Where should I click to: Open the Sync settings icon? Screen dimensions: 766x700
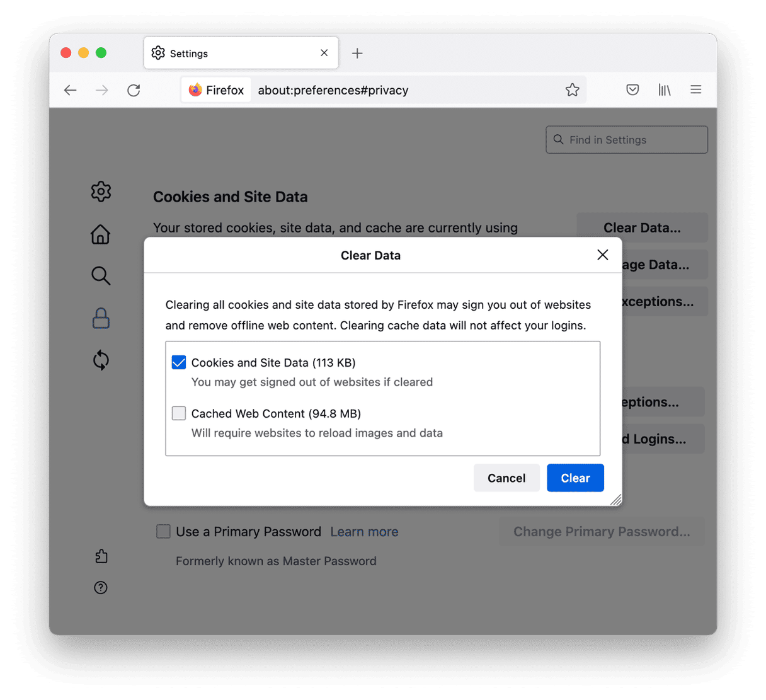point(101,360)
